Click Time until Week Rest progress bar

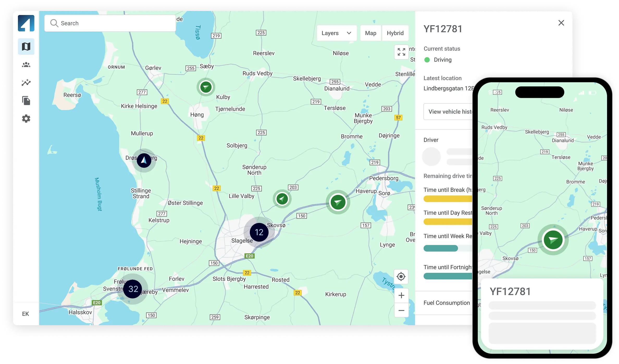pos(448,248)
